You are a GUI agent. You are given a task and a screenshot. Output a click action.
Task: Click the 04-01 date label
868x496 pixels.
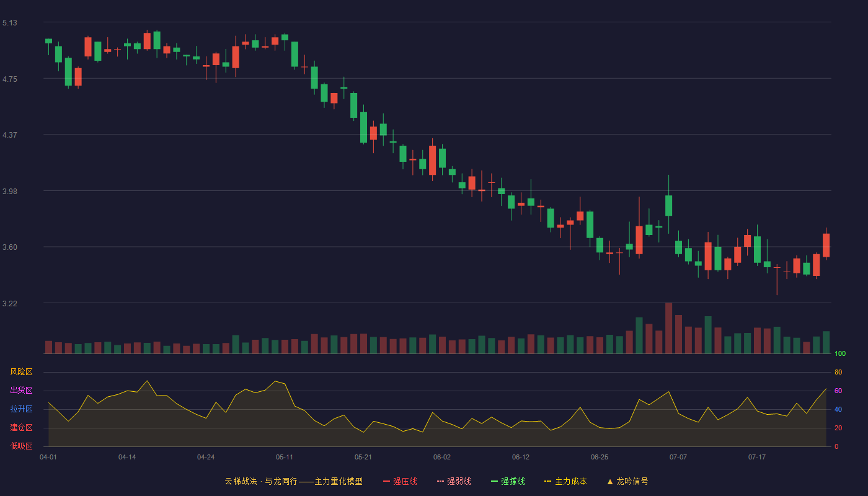coord(48,457)
